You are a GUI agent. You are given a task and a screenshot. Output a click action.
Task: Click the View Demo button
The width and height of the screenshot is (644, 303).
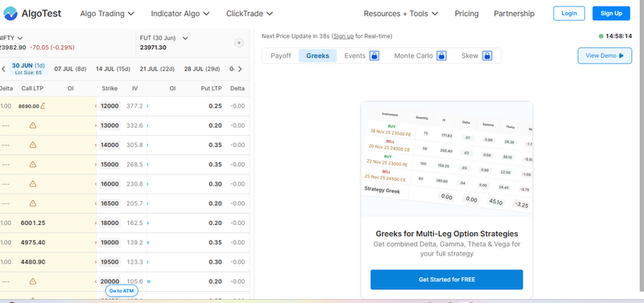click(605, 55)
